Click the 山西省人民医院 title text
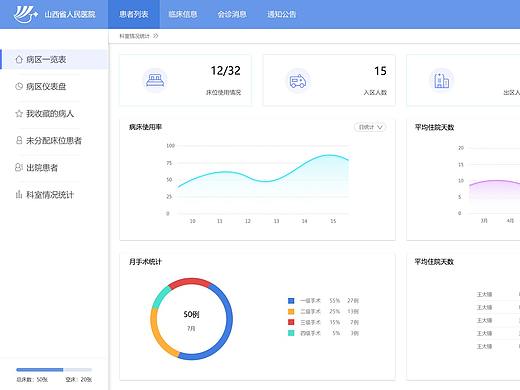Viewport: 520px width, 390px height. [x=70, y=14]
